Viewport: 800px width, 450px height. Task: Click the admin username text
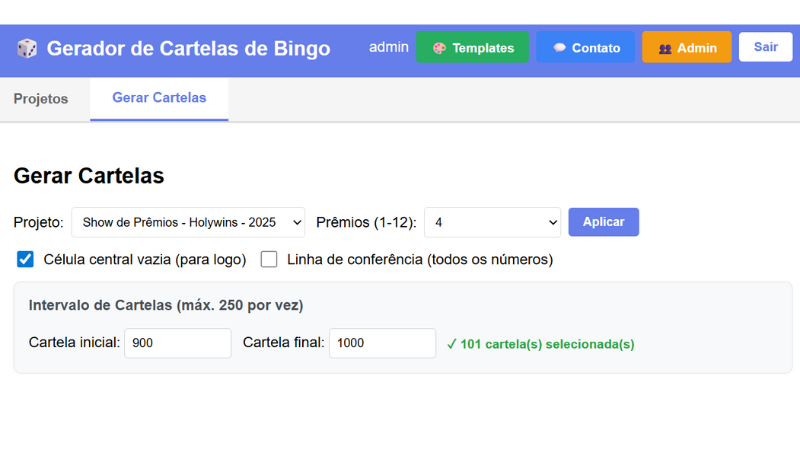pyautogui.click(x=389, y=47)
